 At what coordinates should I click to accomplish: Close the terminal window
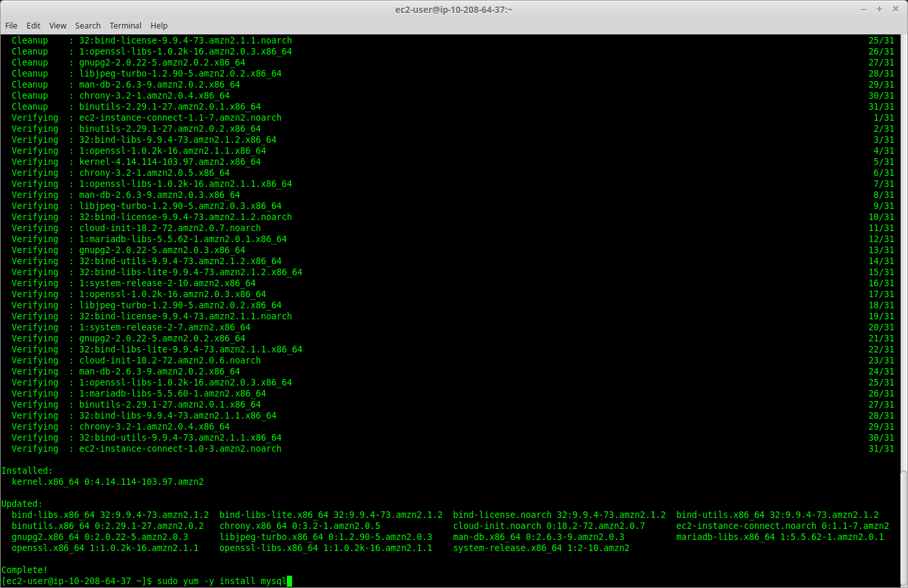896,9
